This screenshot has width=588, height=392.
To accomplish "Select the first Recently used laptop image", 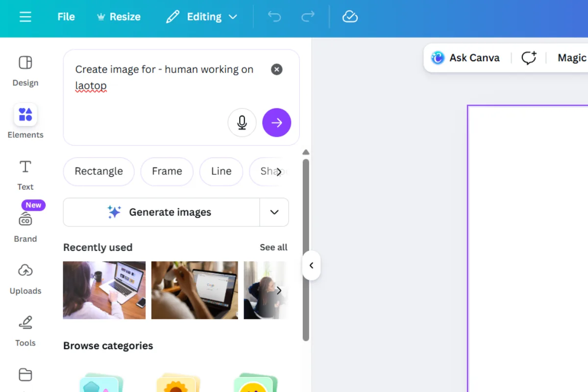I will tap(104, 290).
